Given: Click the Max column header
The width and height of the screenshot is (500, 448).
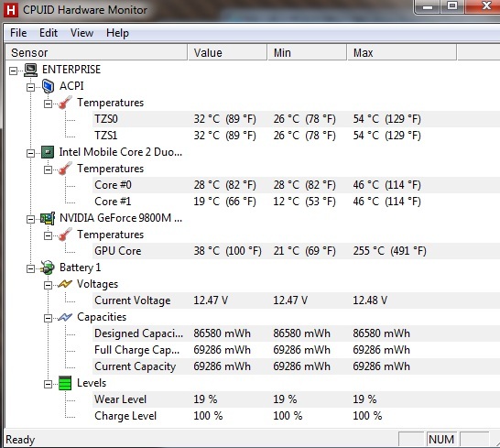Looking at the screenshot, I should [x=402, y=52].
